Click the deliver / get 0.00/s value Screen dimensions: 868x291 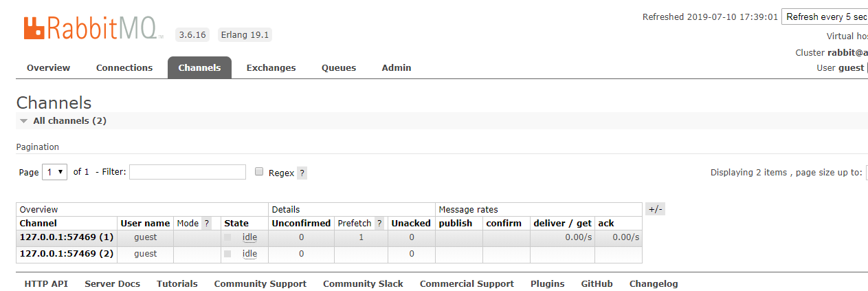tap(577, 237)
